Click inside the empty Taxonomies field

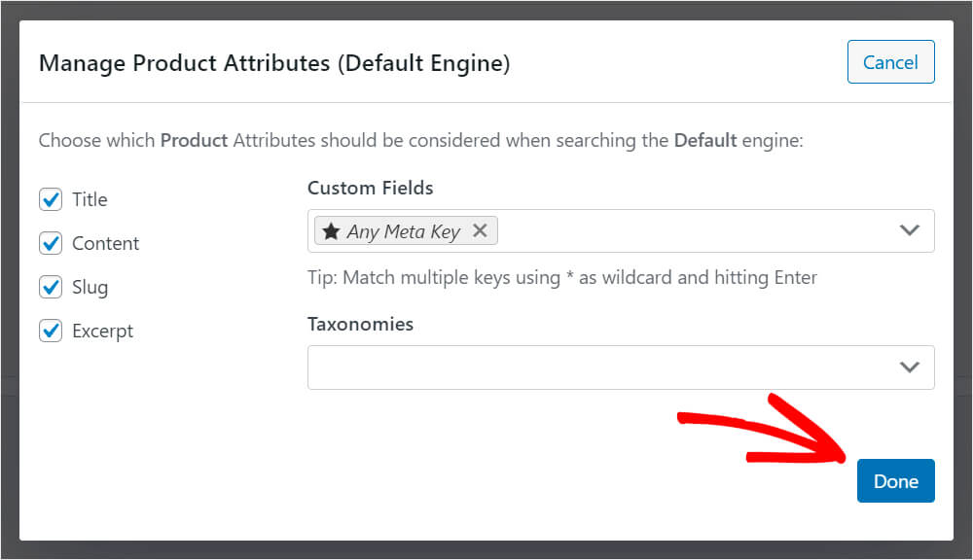(x=621, y=367)
